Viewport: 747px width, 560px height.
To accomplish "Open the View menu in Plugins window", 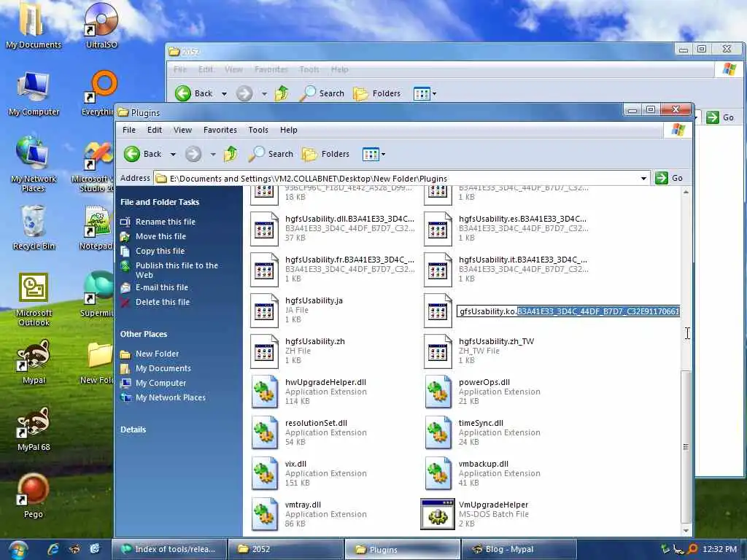I will 182,130.
